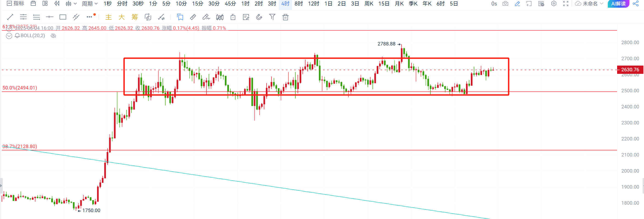644x219 pixels.
Task: Open the 指标 indicators button
Action: click(x=15, y=4)
